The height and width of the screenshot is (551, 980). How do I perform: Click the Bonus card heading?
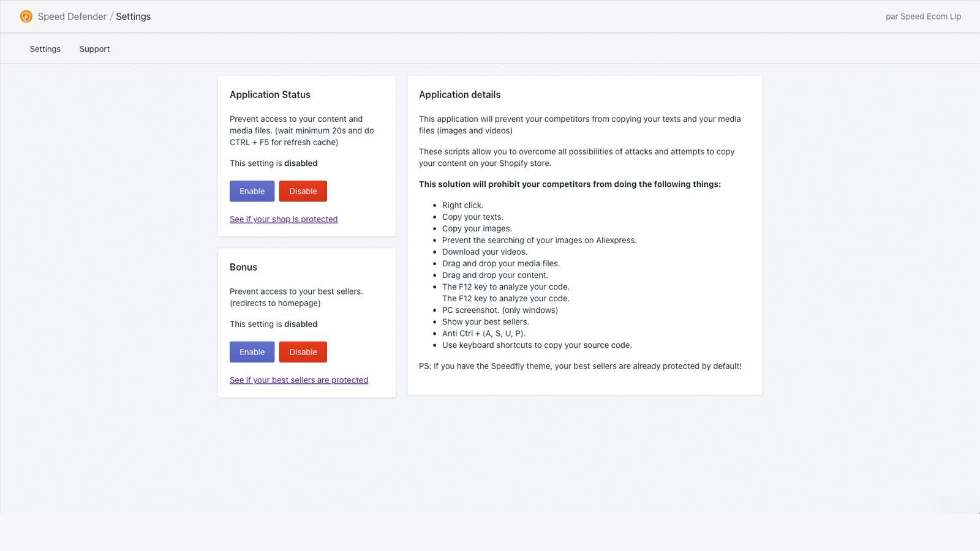[243, 268]
